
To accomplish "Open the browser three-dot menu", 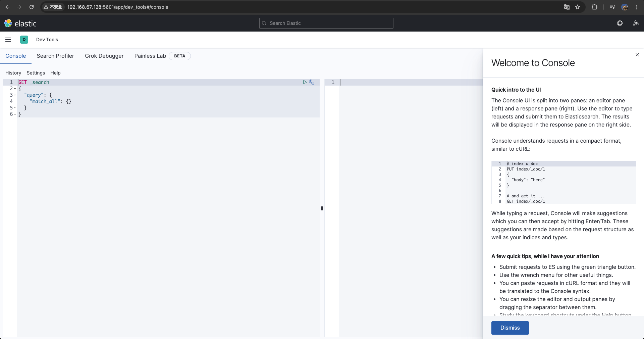I will tap(637, 7).
